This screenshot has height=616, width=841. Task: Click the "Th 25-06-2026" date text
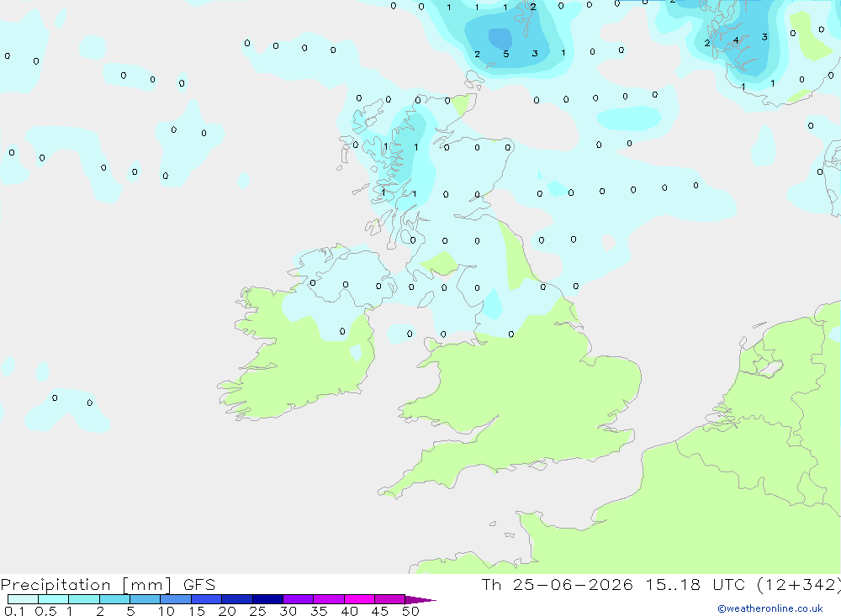click(x=558, y=584)
